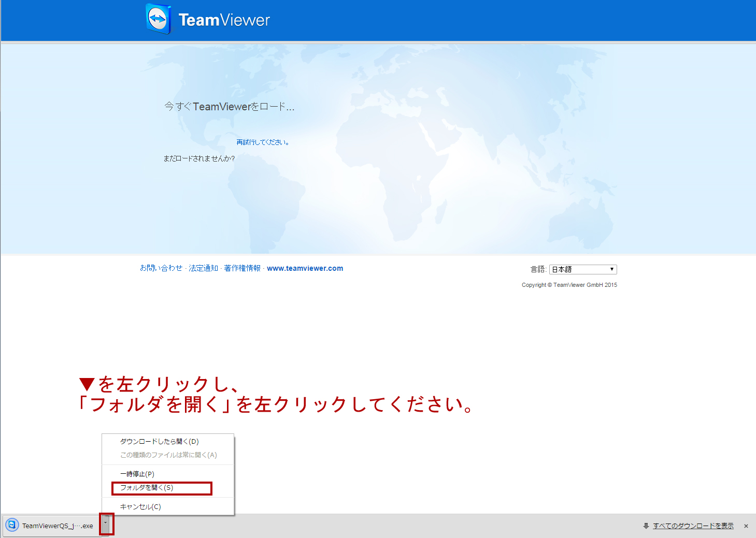Click the TeamViewer wordmark in header
The width and height of the screenshot is (756, 538).
pyautogui.click(x=224, y=20)
